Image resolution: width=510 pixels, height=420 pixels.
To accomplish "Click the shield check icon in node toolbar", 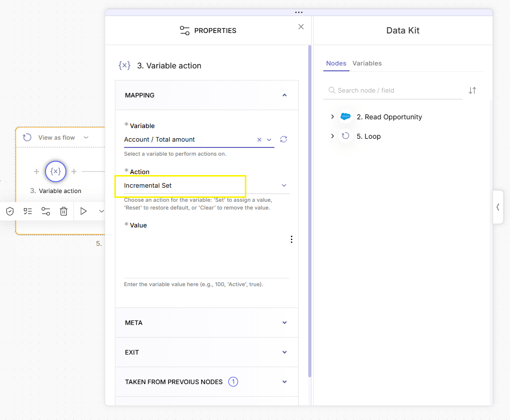I will 10,211.
